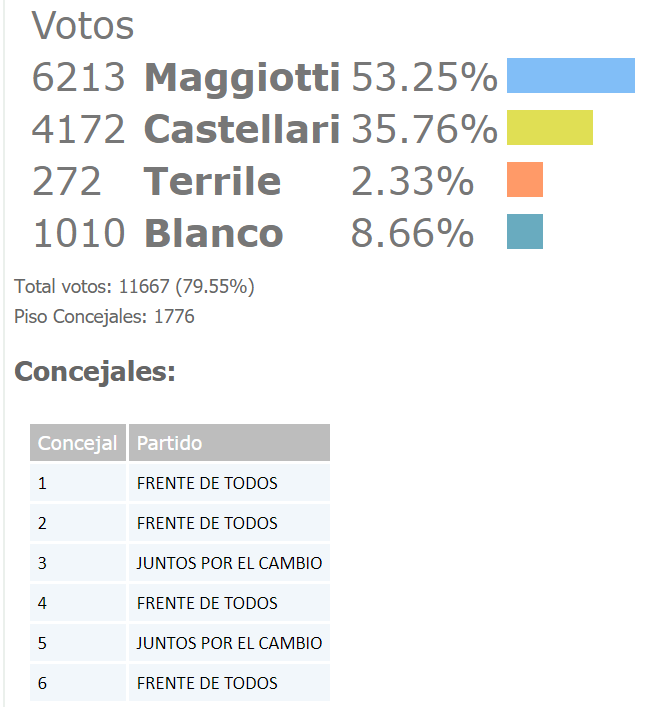
Task: Select row 6 FRENTE DE TODOS
Action: coord(180,683)
